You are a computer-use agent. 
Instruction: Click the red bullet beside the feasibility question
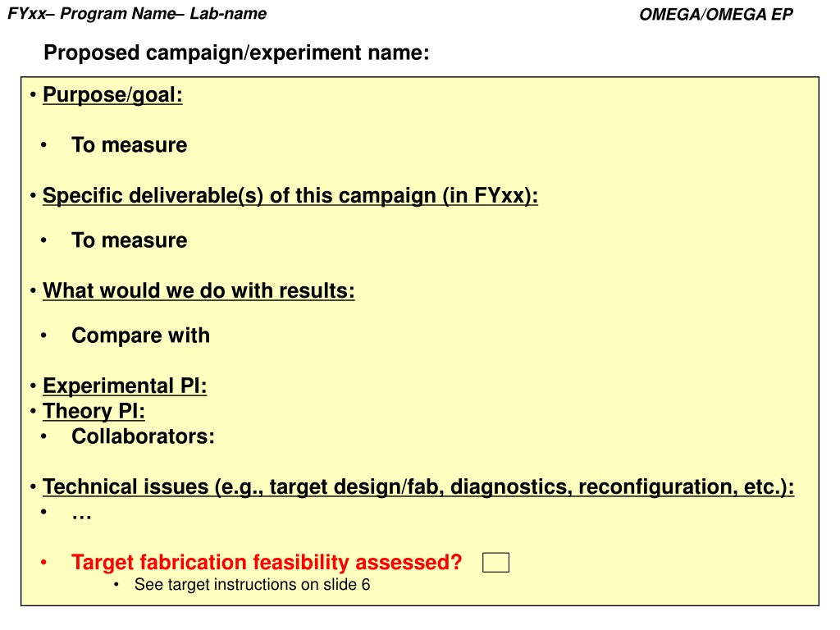[44, 563]
